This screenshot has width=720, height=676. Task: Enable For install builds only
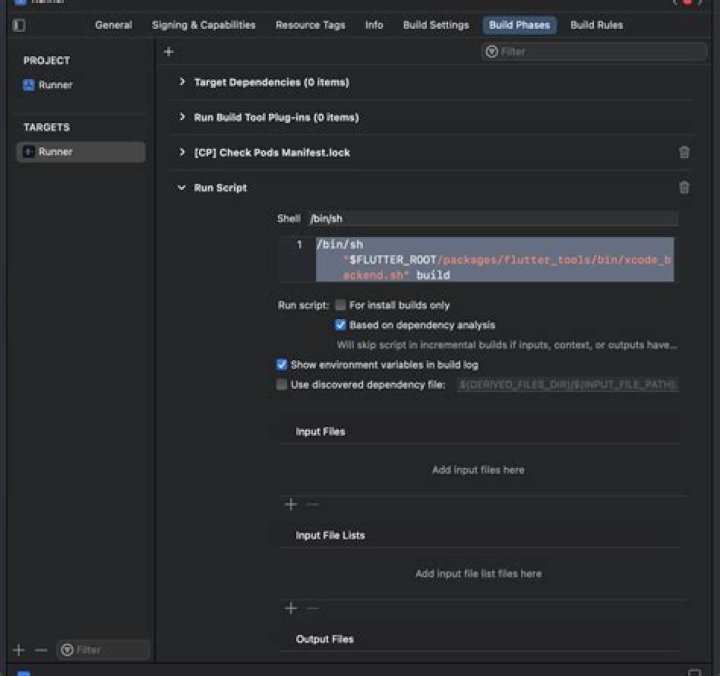tap(340, 305)
